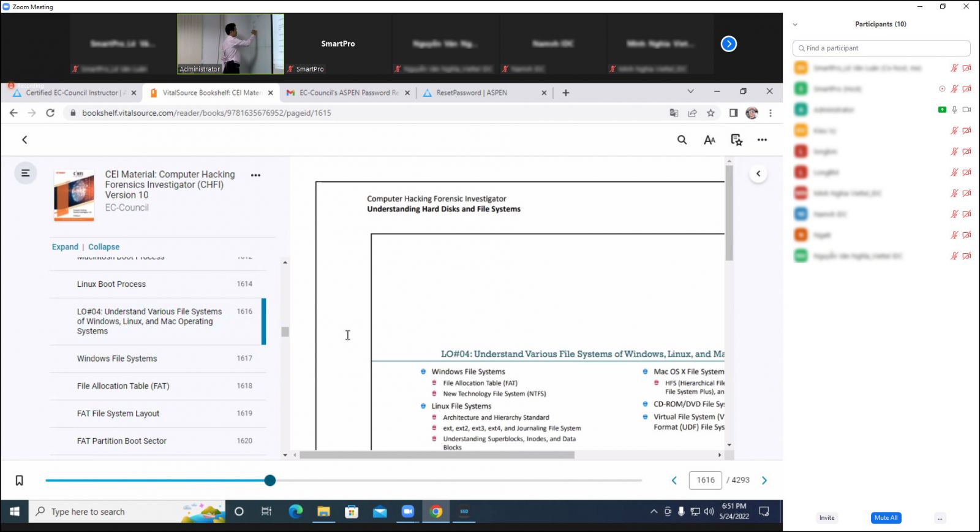Open Task View on taskbar
Screen dimensions: 980x532
tap(266, 512)
